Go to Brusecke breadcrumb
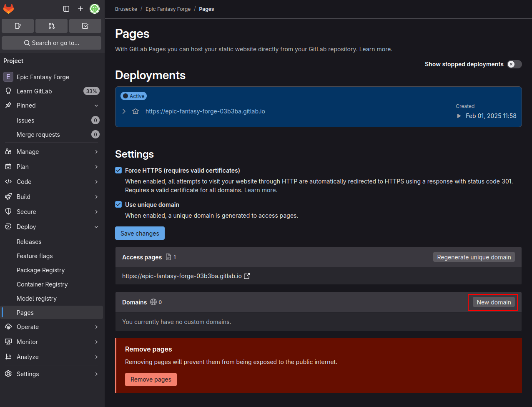Image resolution: width=532 pixels, height=407 pixels. tap(126, 9)
